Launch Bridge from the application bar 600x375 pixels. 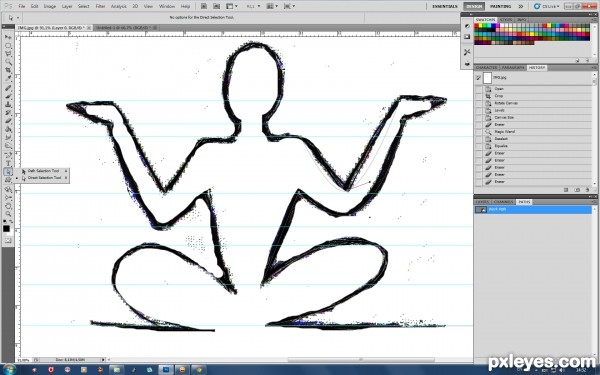click(204, 6)
